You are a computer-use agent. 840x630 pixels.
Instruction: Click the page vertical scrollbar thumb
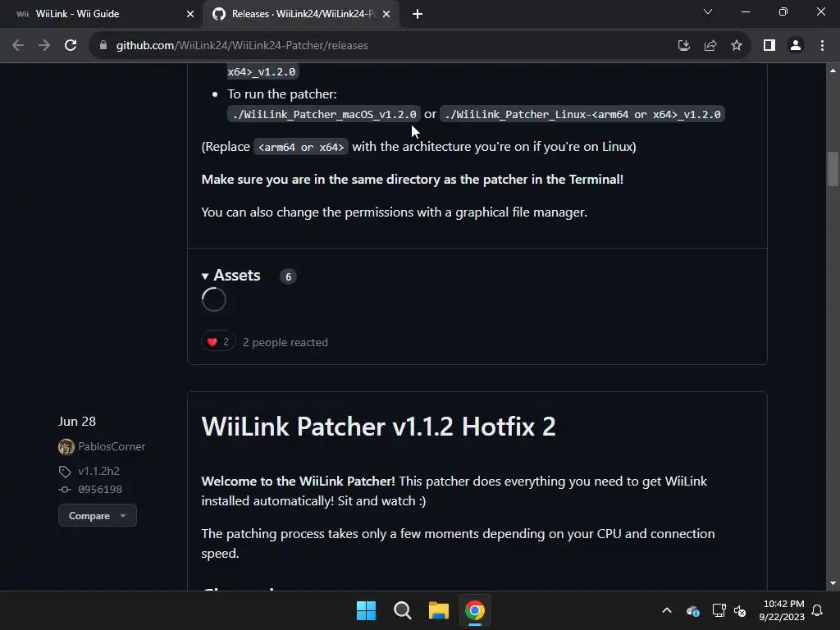tap(833, 169)
